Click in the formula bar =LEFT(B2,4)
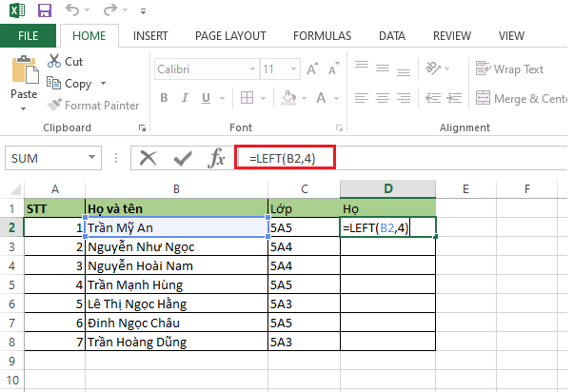This screenshot has width=574, height=392. (x=285, y=158)
